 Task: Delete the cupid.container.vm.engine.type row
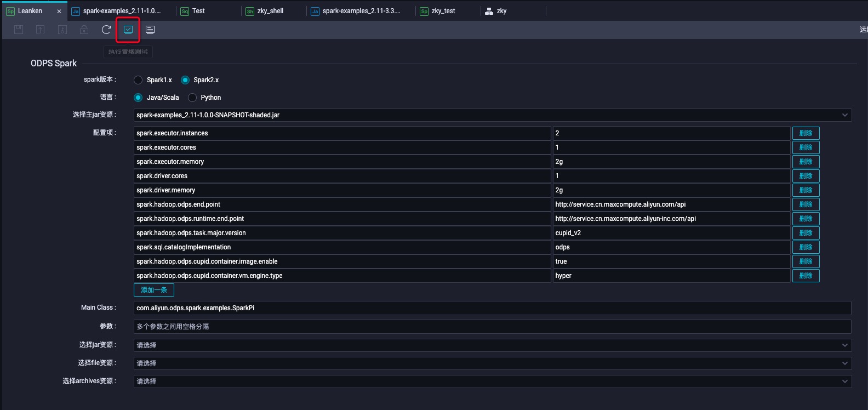(x=806, y=276)
